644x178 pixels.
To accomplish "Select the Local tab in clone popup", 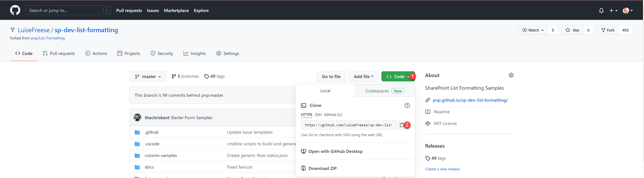I will (x=325, y=91).
